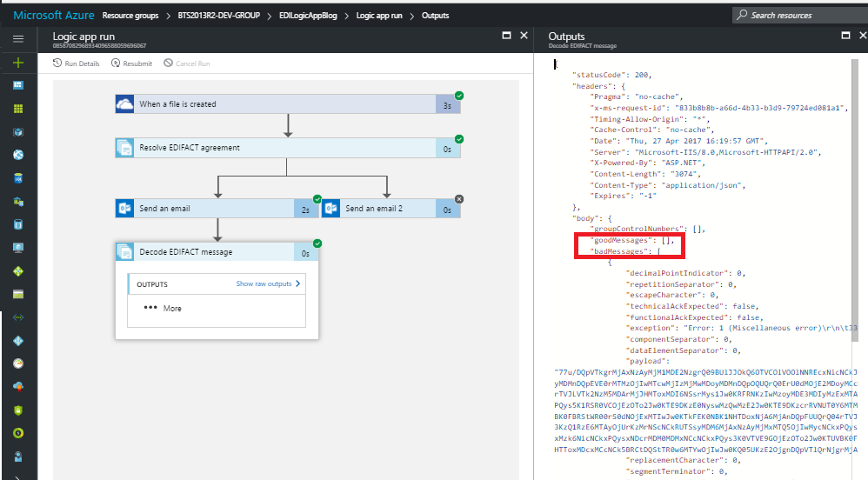
Task: Go to BTS2013R2-DEV-GROUP breadcrumb
Action: click(x=218, y=16)
